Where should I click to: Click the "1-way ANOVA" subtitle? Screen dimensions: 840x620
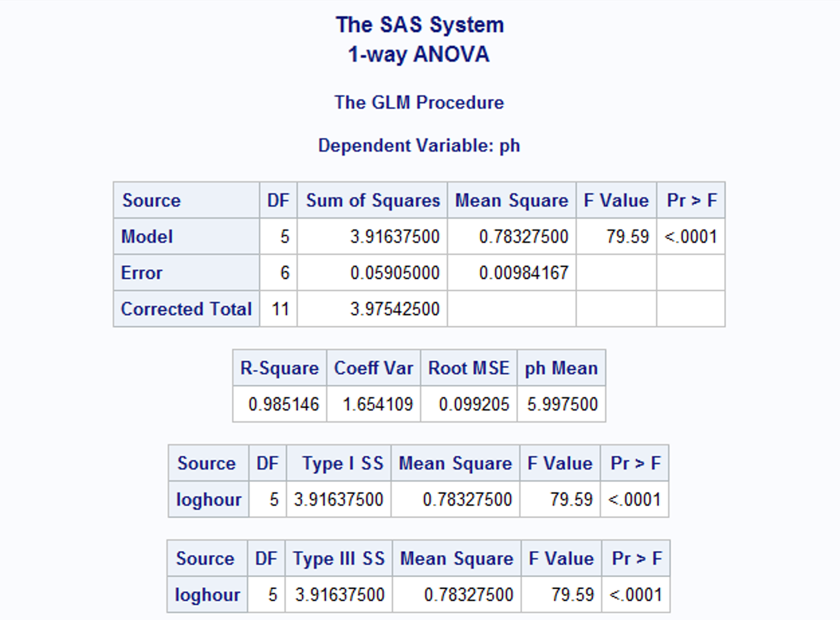click(x=419, y=54)
